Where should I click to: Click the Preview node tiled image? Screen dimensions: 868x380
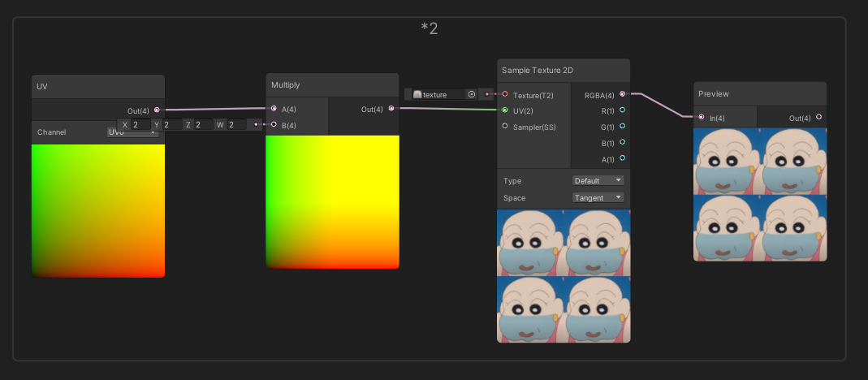coord(760,194)
